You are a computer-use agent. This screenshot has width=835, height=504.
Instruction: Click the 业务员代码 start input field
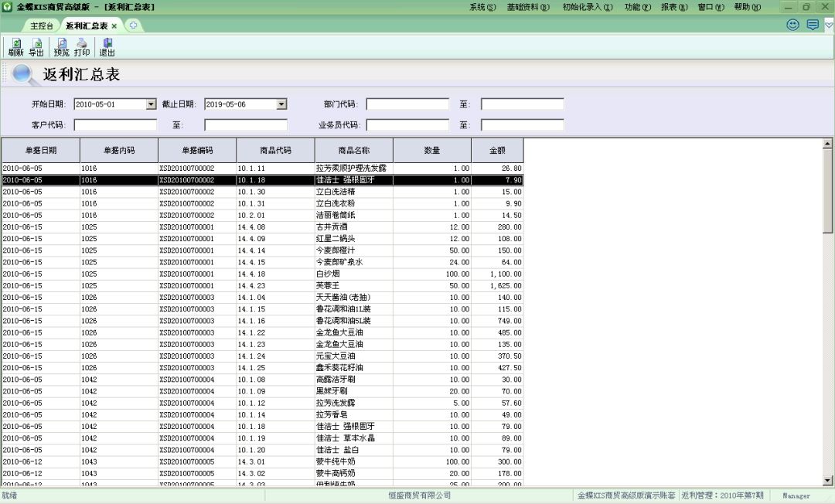click(x=407, y=125)
